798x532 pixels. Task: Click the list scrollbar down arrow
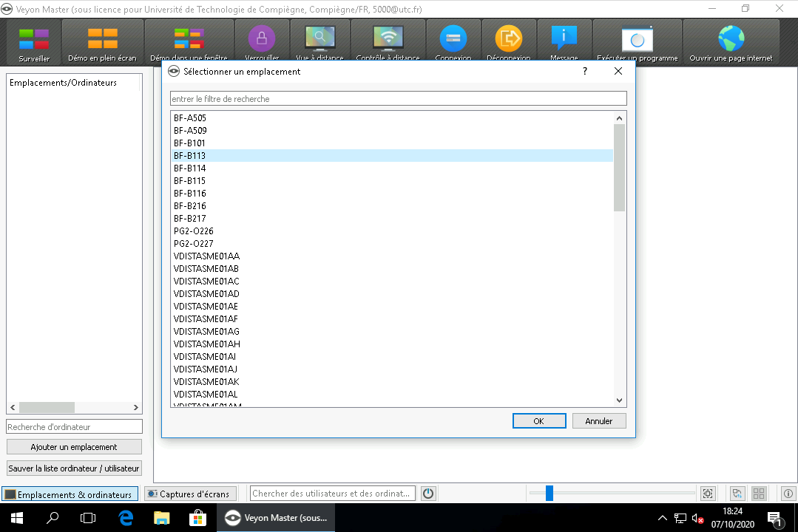(x=620, y=400)
